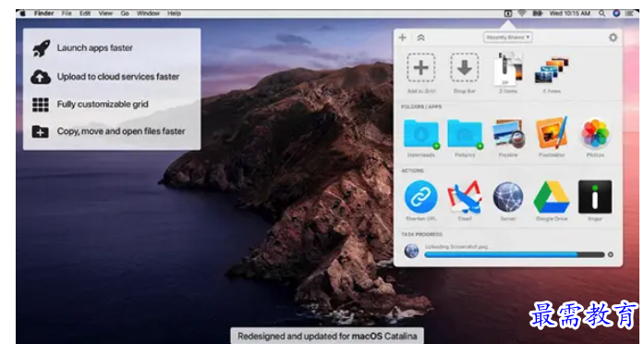Click the clock showing Wed 10:15 AM
Screen dimensions: 644x344
click(570, 14)
